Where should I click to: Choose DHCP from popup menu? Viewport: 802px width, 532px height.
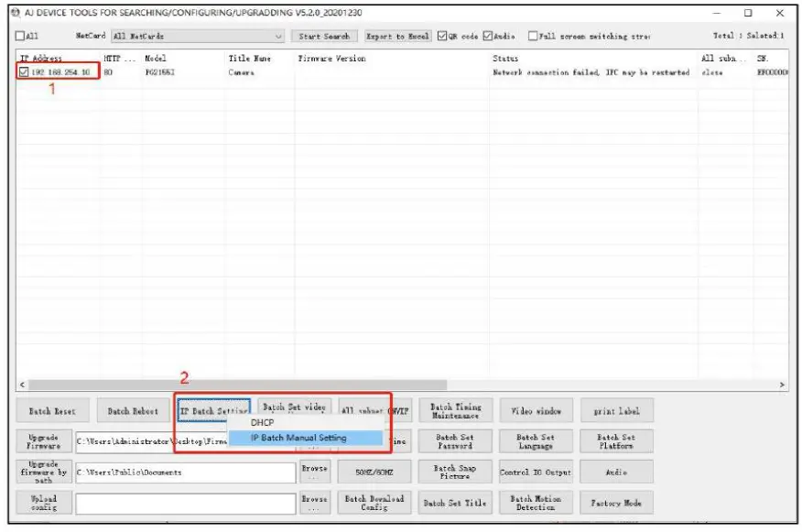[262, 422]
